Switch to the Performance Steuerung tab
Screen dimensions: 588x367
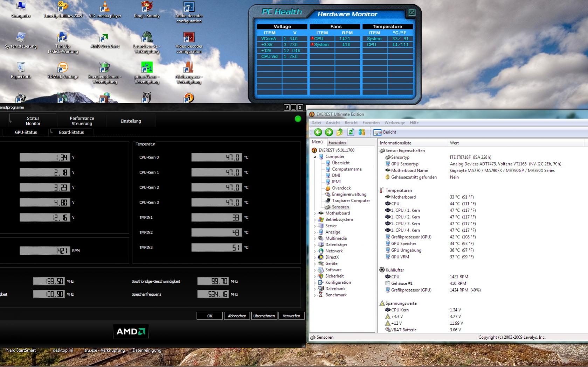point(82,121)
